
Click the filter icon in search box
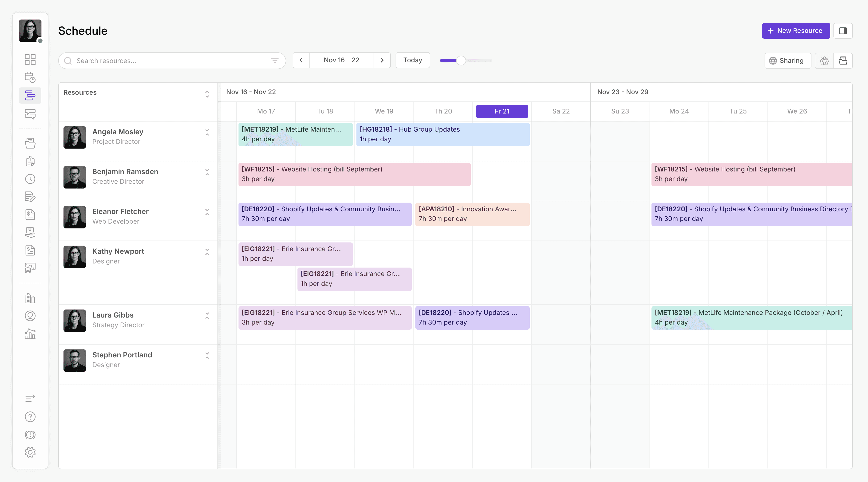[275, 61]
